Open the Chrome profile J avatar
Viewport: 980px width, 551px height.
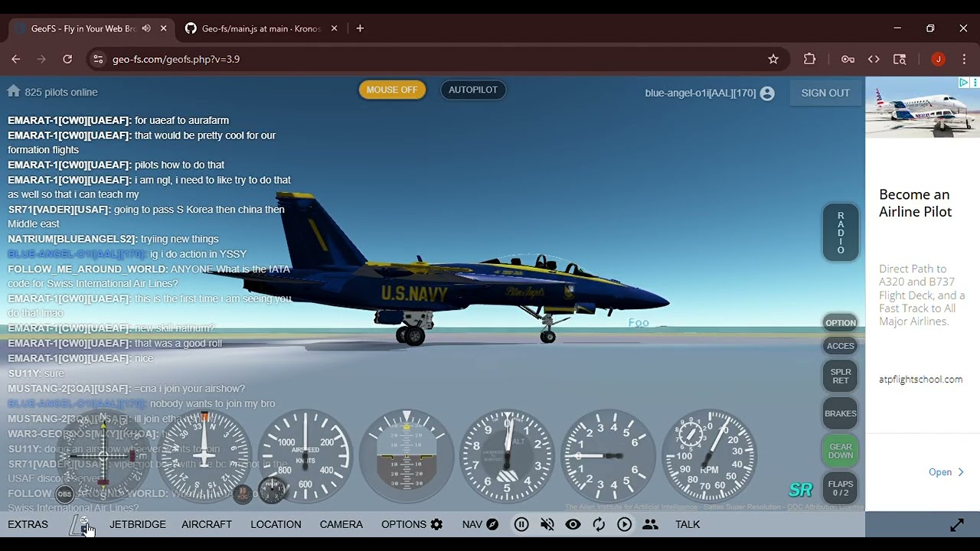(938, 59)
